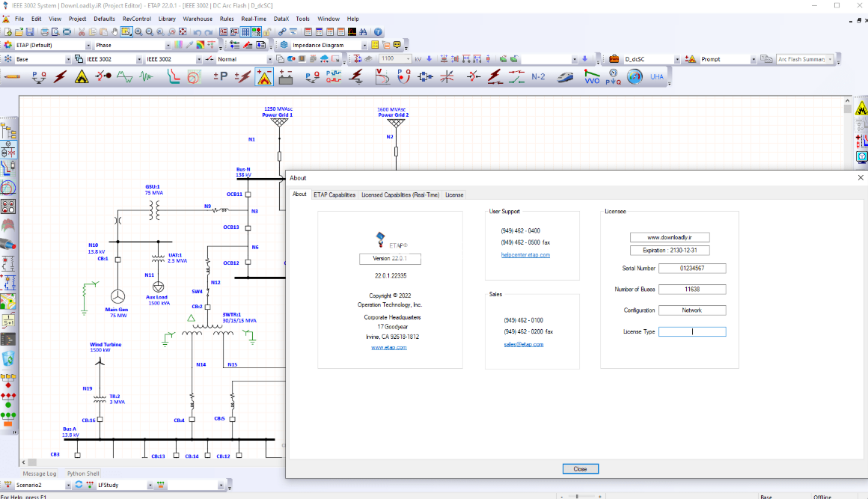Switch to the Message Log tab
This screenshot has width=868, height=499.
(40, 474)
